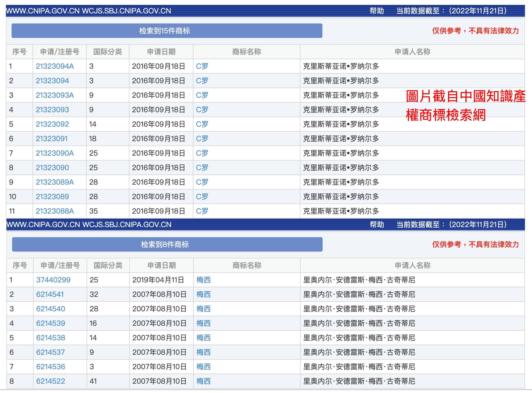This screenshot has height=393, width=532.
Task: Click C罗 trademark name in row 21323094A
Action: coord(202,66)
